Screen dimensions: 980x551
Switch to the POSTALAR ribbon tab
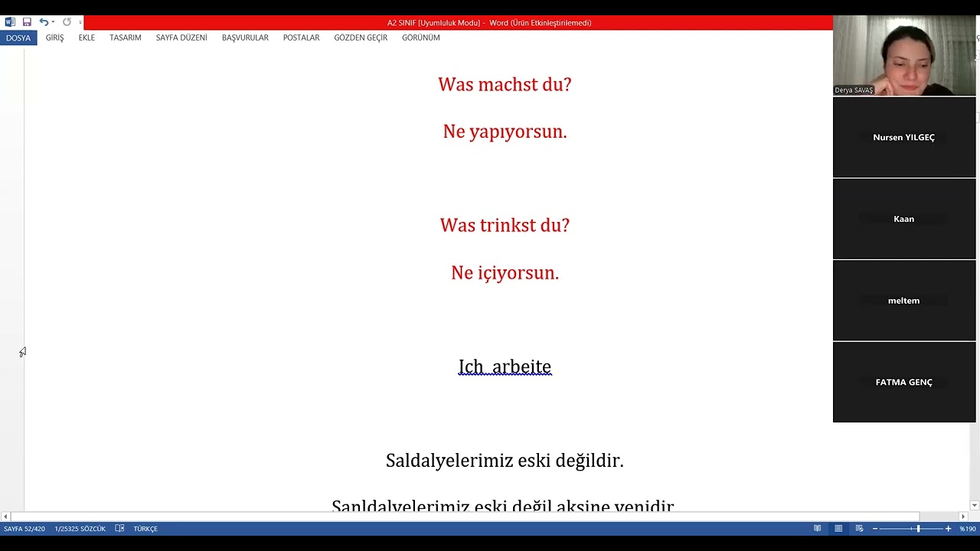coord(301,37)
